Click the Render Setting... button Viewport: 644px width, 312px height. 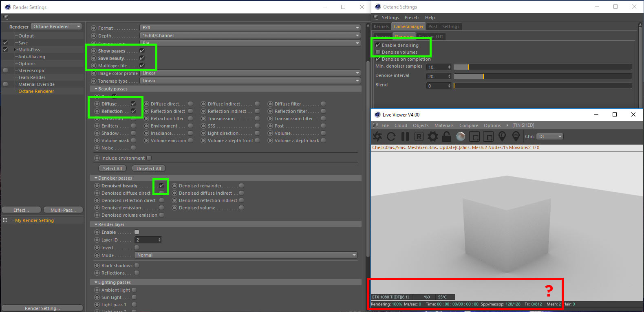(42, 308)
